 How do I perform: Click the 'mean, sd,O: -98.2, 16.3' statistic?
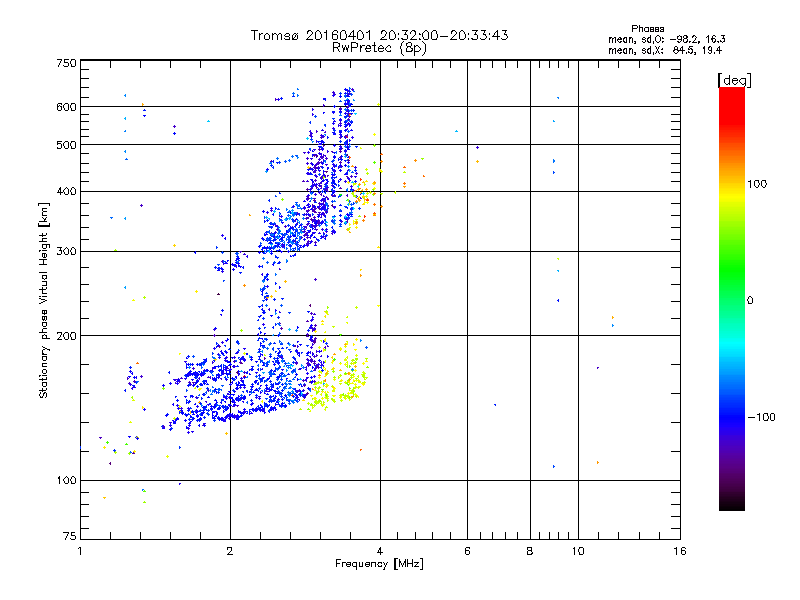tap(666, 39)
